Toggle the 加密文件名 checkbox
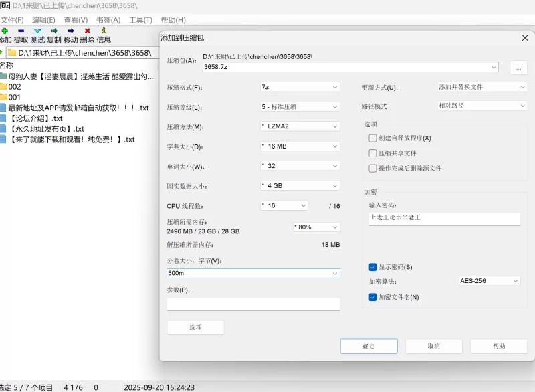 coord(373,297)
